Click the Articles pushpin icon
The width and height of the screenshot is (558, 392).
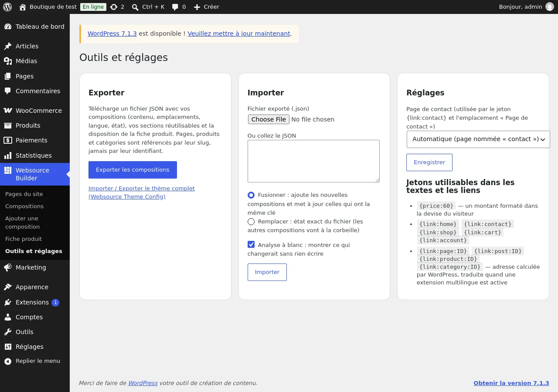point(8,46)
